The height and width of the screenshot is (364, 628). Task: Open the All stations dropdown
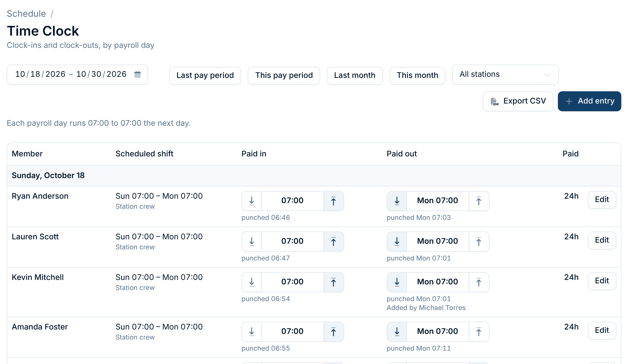click(x=505, y=75)
